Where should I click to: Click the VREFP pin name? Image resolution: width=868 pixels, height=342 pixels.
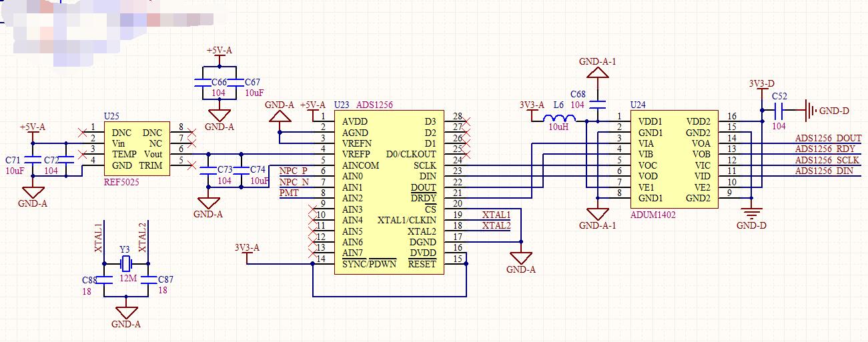357,154
